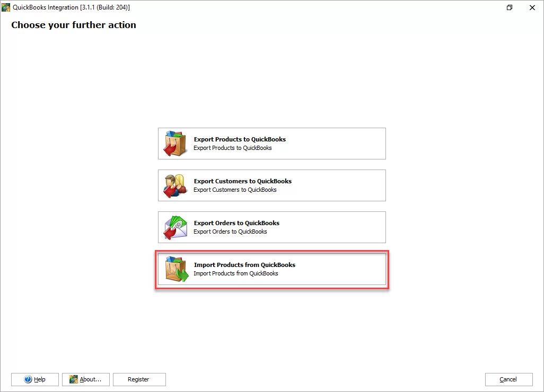This screenshot has height=392, width=544.
Task: Open the Help documentation
Action: 35,379
